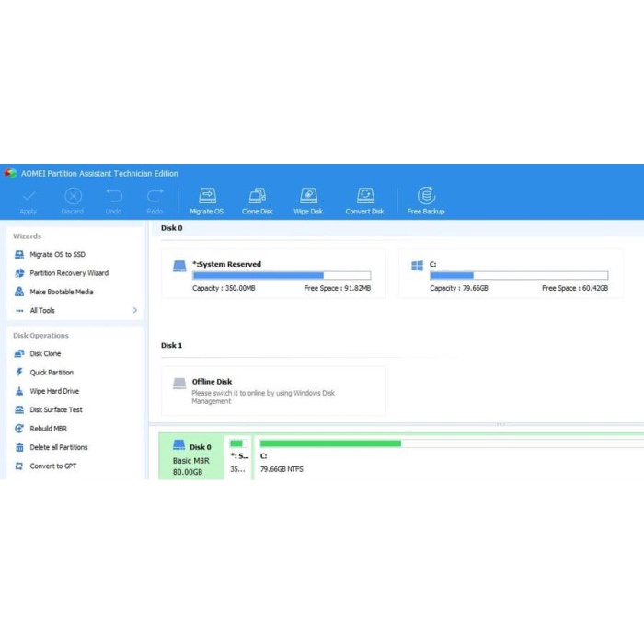
Task: Click the Offline Disk drive icon
Action: (179, 384)
